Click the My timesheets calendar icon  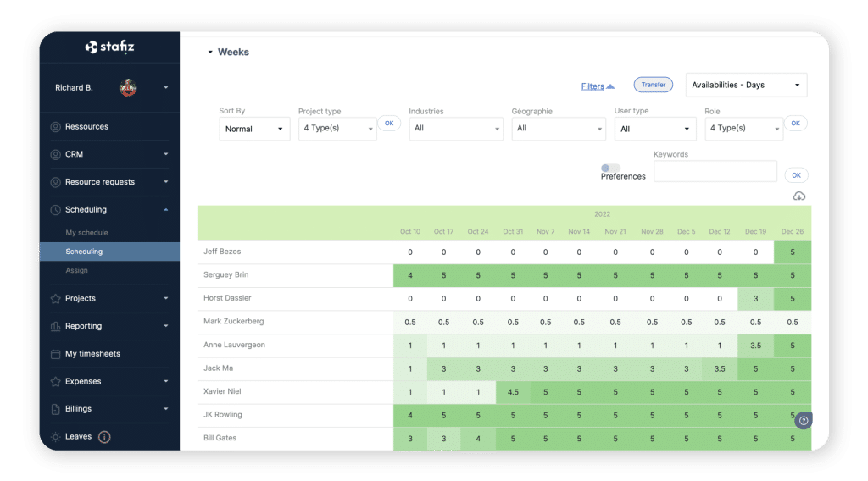coord(55,354)
